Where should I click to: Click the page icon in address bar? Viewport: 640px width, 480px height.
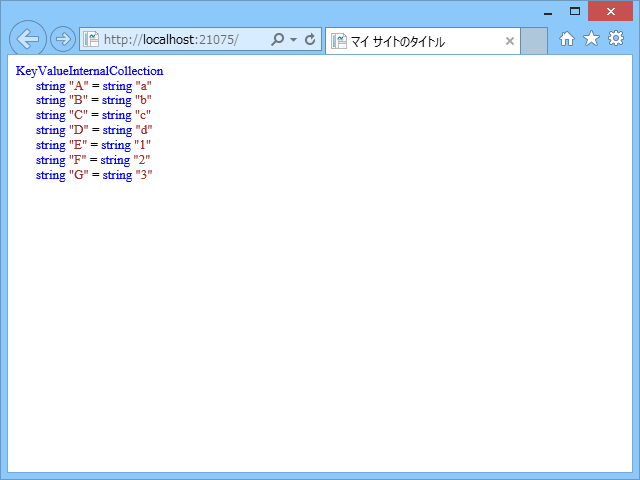(91, 39)
